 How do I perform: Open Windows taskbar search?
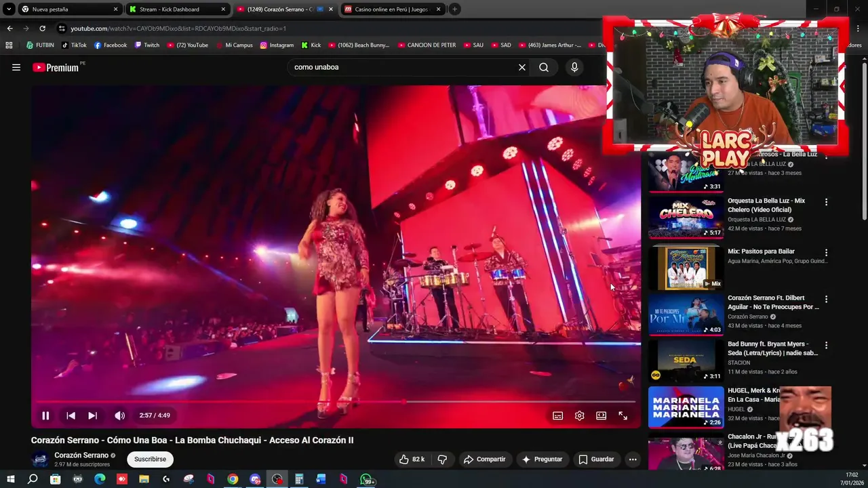point(33,479)
